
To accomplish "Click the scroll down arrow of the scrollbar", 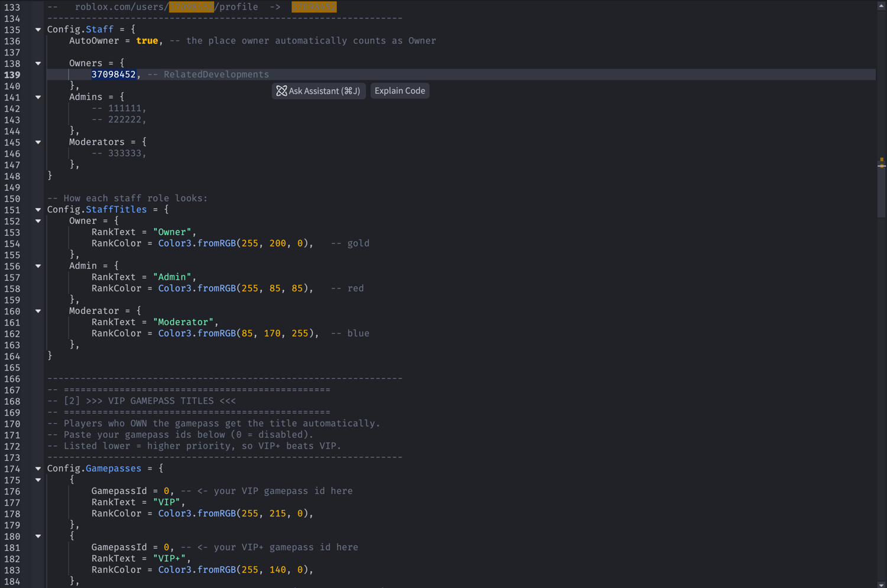I will [882, 584].
